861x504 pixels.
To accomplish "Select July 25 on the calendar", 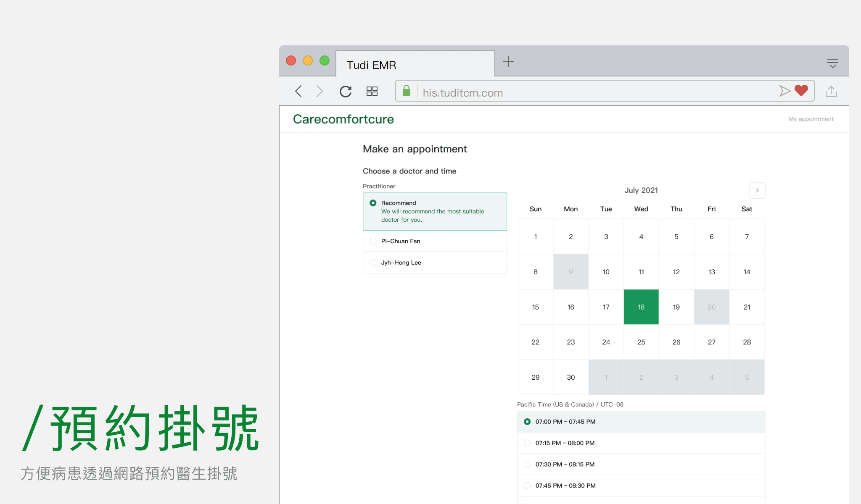I will [641, 342].
